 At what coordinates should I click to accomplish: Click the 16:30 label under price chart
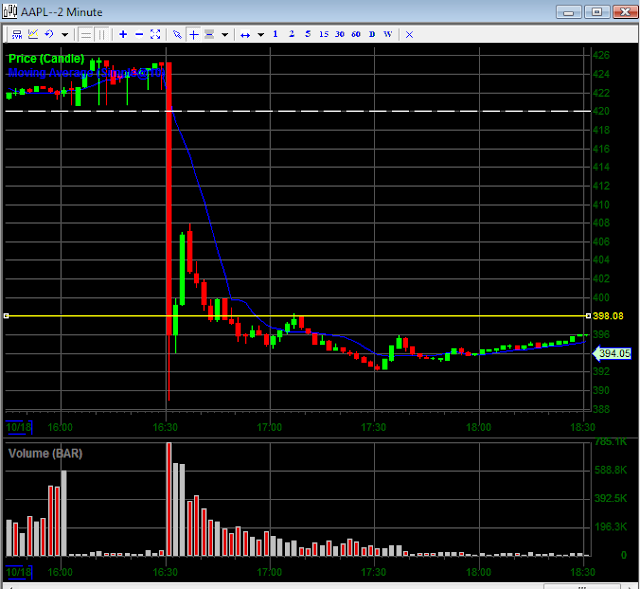click(165, 428)
